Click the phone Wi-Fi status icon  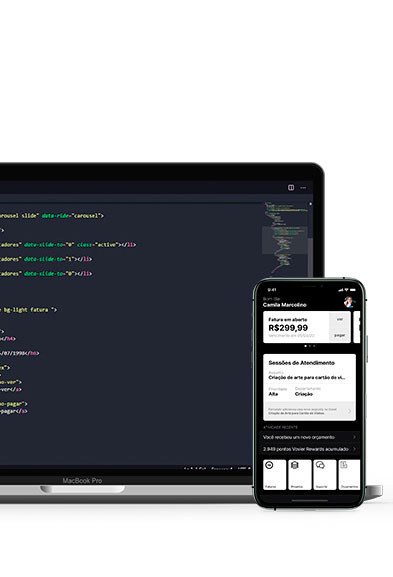pos(347,290)
